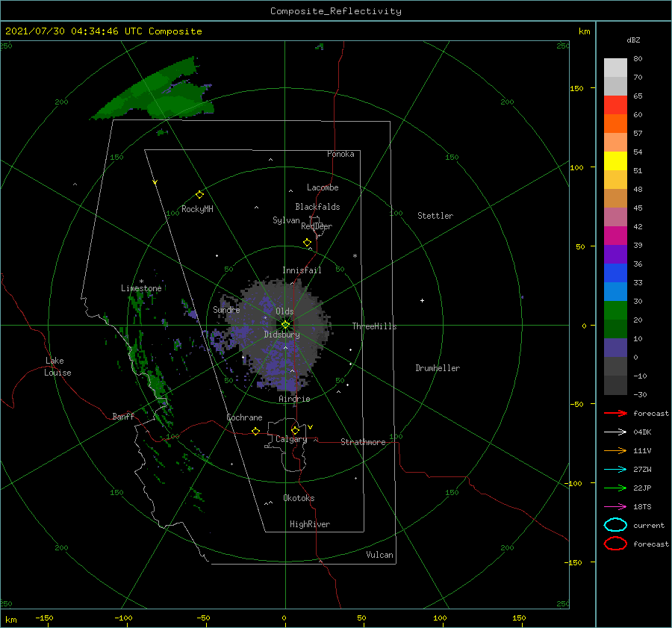Select the yellow diamond marker inside Calgary
The width and height of the screenshot is (672, 628).
pyautogui.click(x=295, y=430)
